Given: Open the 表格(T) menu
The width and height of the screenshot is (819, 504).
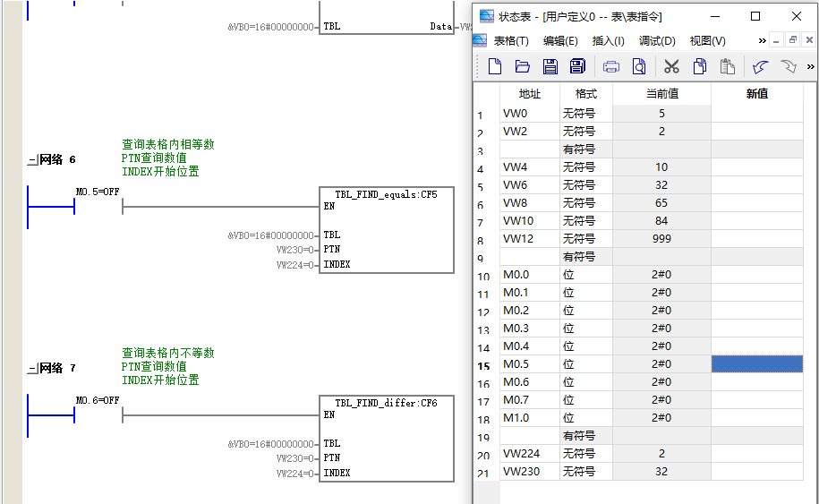Looking at the screenshot, I should coord(511,41).
